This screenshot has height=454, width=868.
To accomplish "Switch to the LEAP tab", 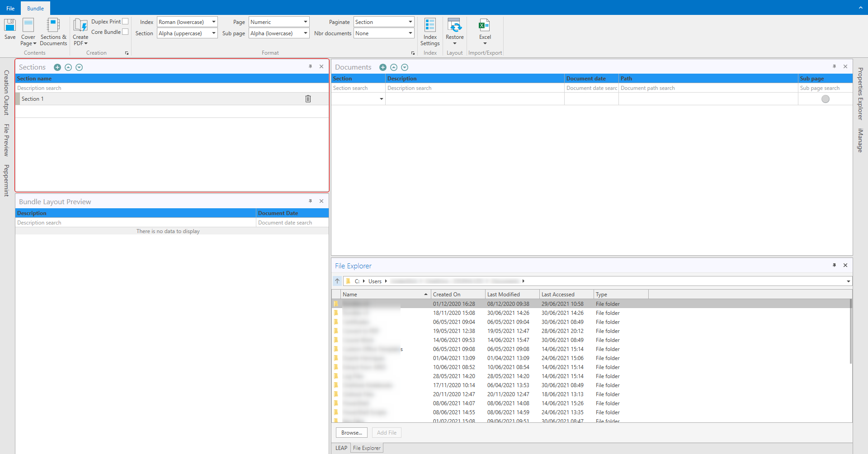I will coord(341,448).
